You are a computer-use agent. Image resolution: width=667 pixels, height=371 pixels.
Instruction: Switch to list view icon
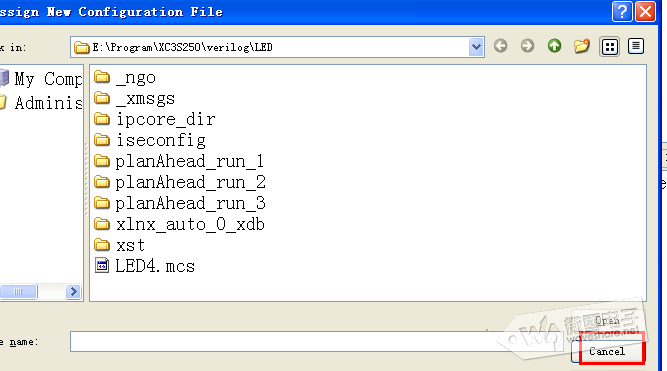610,47
